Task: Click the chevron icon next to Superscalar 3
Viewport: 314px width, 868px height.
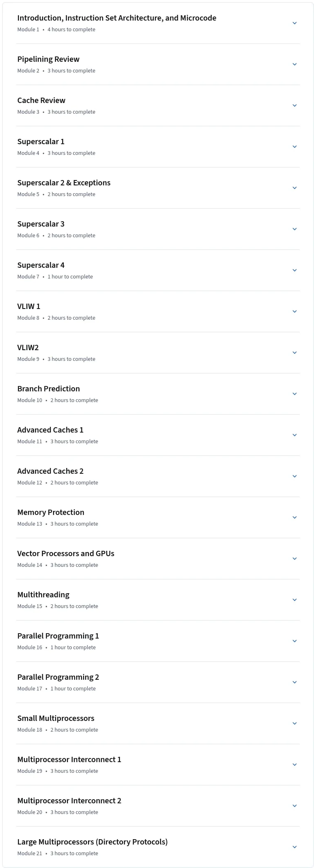Action: pos(295,229)
